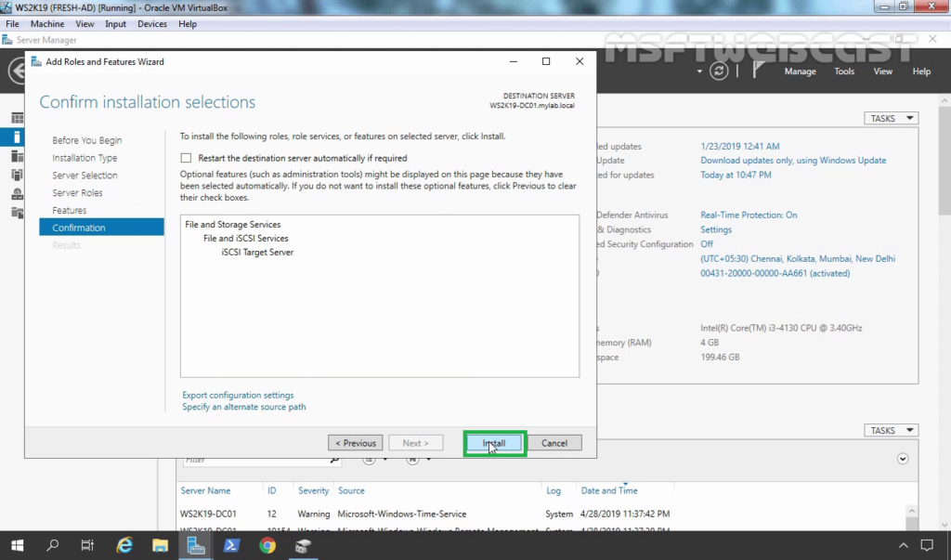Go to Server Roles step
951x560 pixels.
click(77, 193)
